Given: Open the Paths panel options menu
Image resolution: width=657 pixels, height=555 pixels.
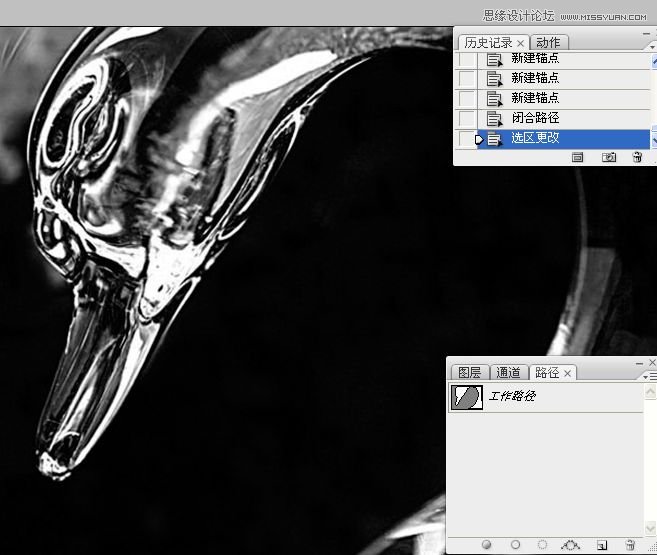Looking at the screenshot, I should point(652,376).
